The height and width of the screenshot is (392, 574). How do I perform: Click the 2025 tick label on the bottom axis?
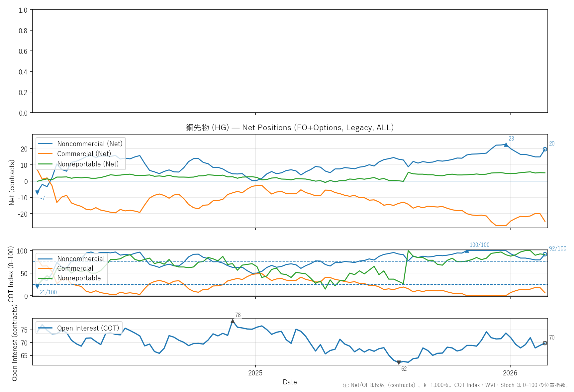point(255,373)
